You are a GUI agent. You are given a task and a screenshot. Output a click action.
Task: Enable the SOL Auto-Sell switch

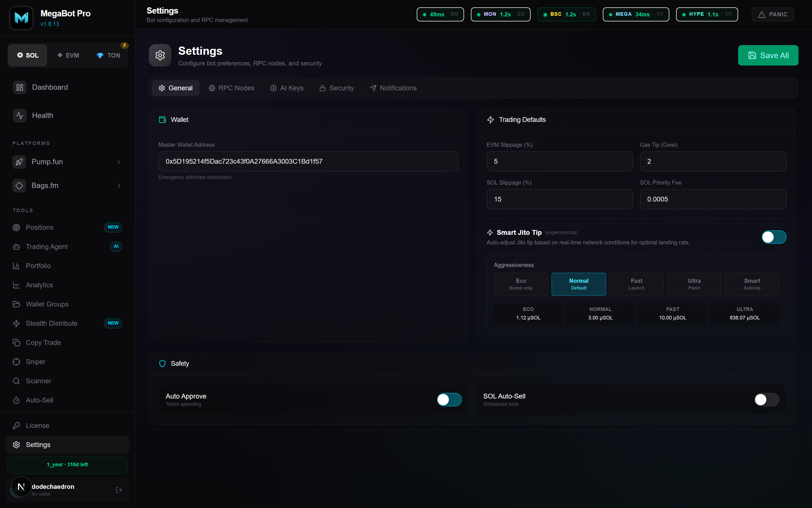point(767,400)
